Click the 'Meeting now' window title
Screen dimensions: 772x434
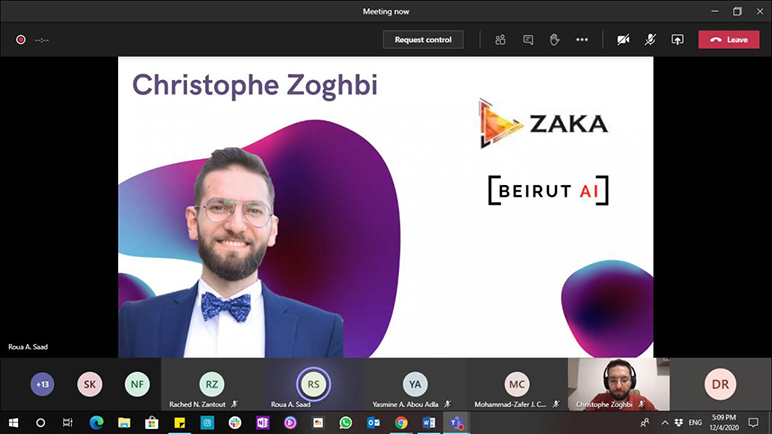coord(386,11)
